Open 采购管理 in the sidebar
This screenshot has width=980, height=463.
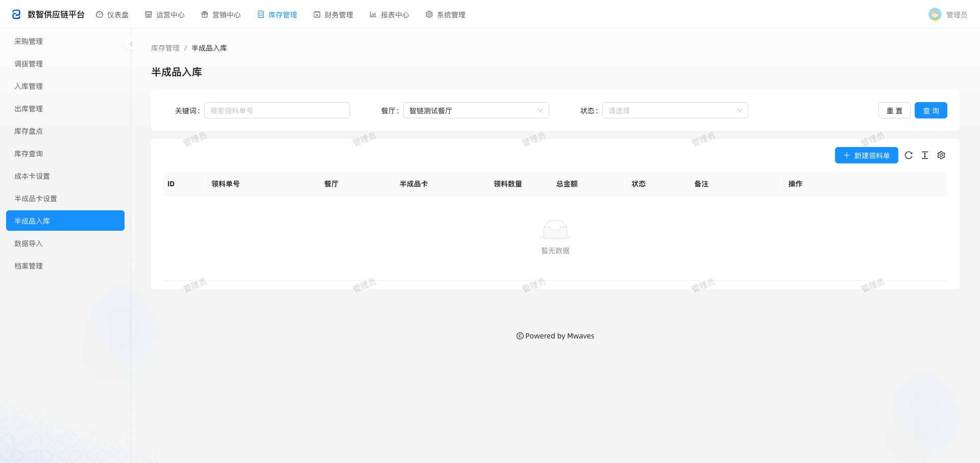65,41
